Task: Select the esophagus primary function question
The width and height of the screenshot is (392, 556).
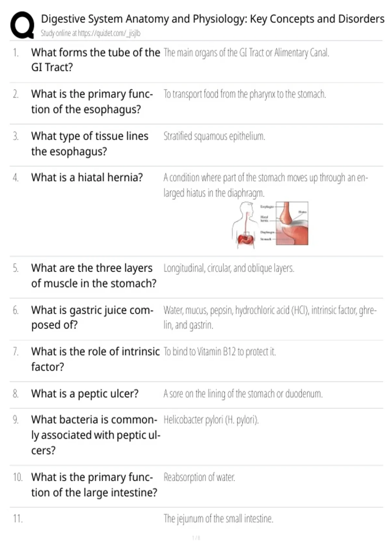Action: pyautogui.click(x=92, y=101)
